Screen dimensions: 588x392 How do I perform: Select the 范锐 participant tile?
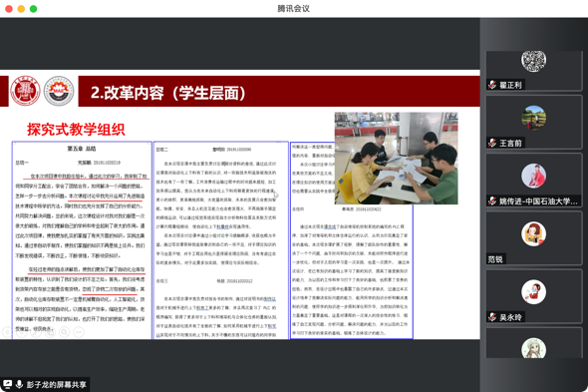pos(534,238)
